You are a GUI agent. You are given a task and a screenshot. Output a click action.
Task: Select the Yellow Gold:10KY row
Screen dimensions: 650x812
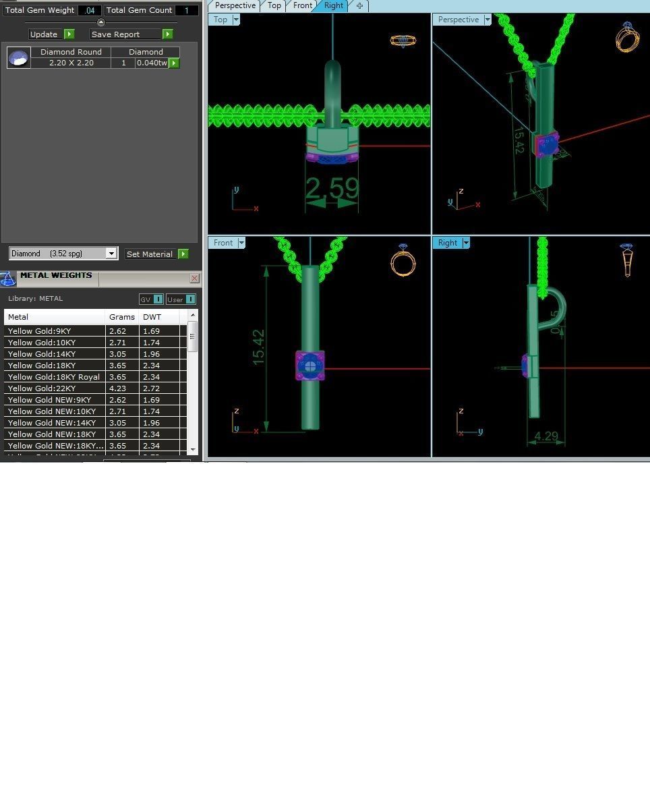coord(95,343)
